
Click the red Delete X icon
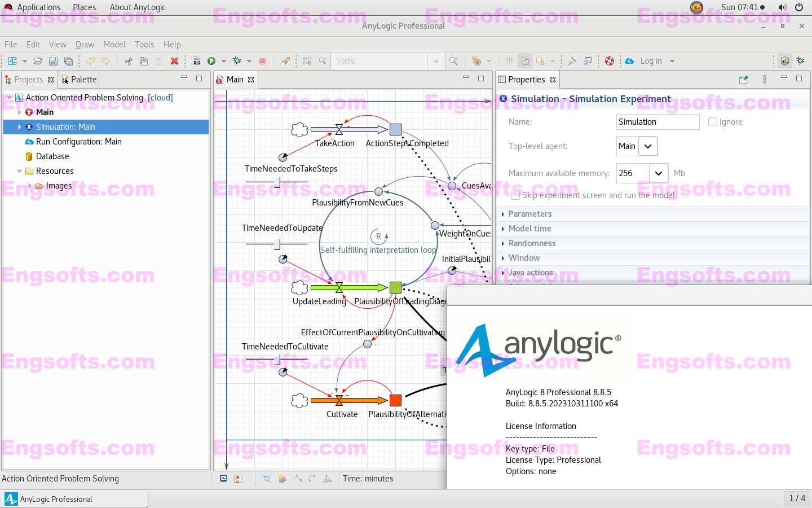174,61
